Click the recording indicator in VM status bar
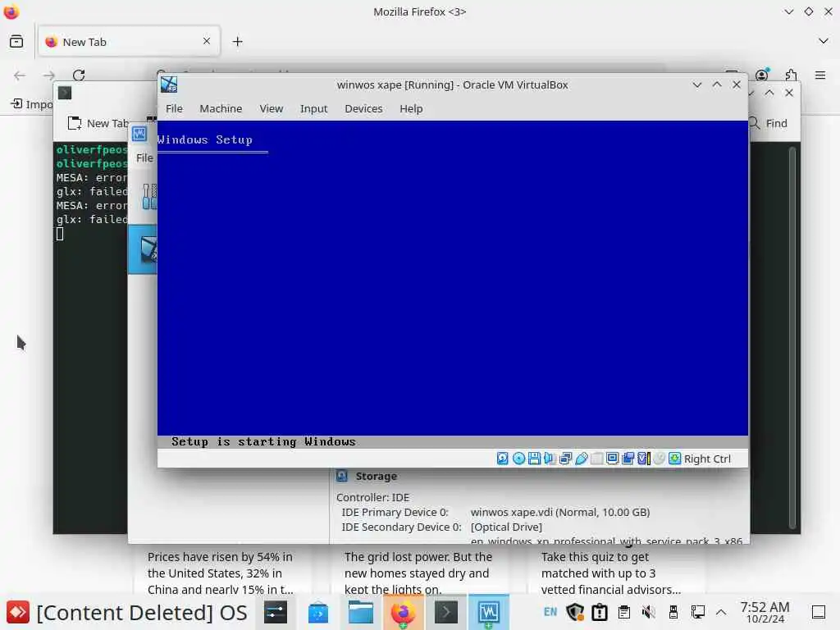The width and height of the screenshot is (840, 630). tap(628, 459)
